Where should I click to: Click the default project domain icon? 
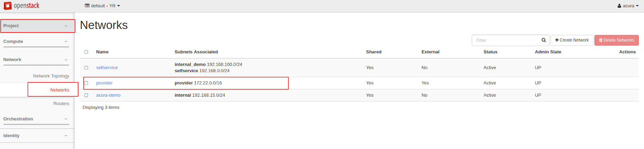[x=87, y=6]
